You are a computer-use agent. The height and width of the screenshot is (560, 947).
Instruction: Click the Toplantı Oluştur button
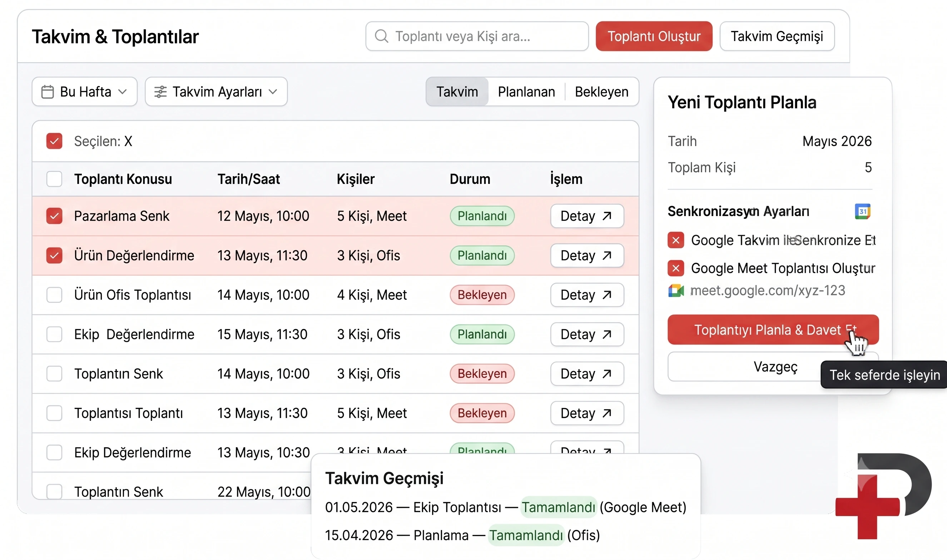point(654,36)
